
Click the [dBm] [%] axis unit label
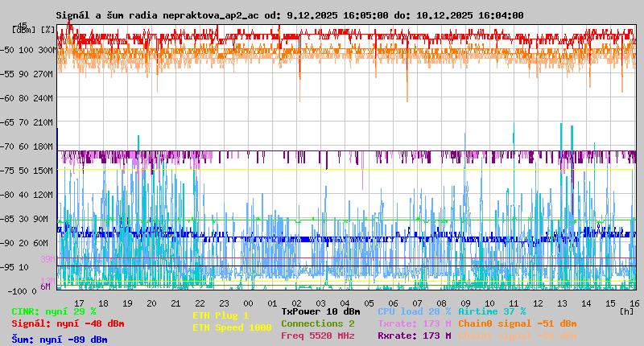(x=35, y=30)
